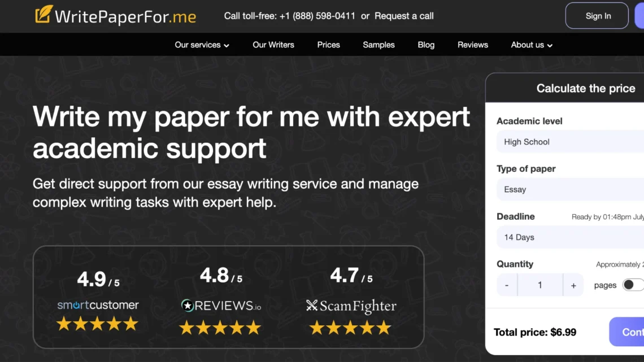This screenshot has height=362, width=644.
Task: Click the WritePaperFor.me brand name text
Action: pos(125,17)
